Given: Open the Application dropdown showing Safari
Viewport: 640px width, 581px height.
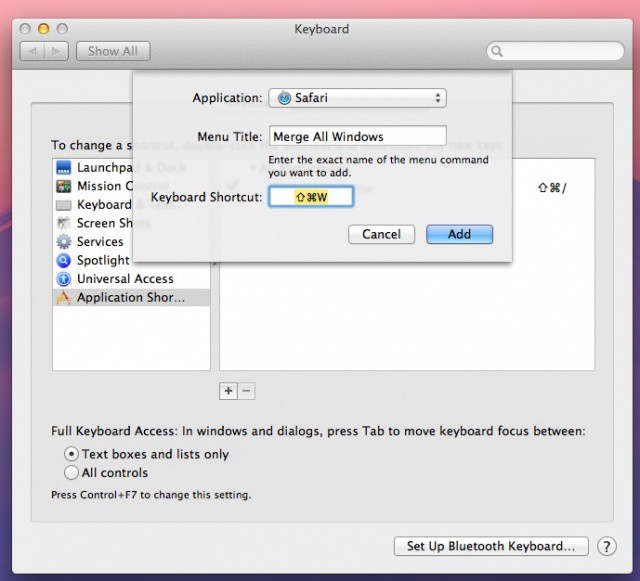Looking at the screenshot, I should point(357,98).
